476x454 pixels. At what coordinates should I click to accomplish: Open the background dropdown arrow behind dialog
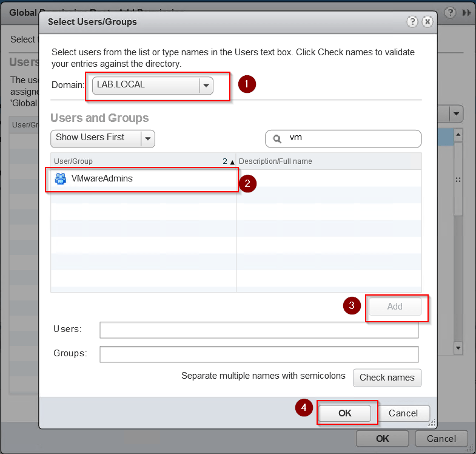point(457,113)
